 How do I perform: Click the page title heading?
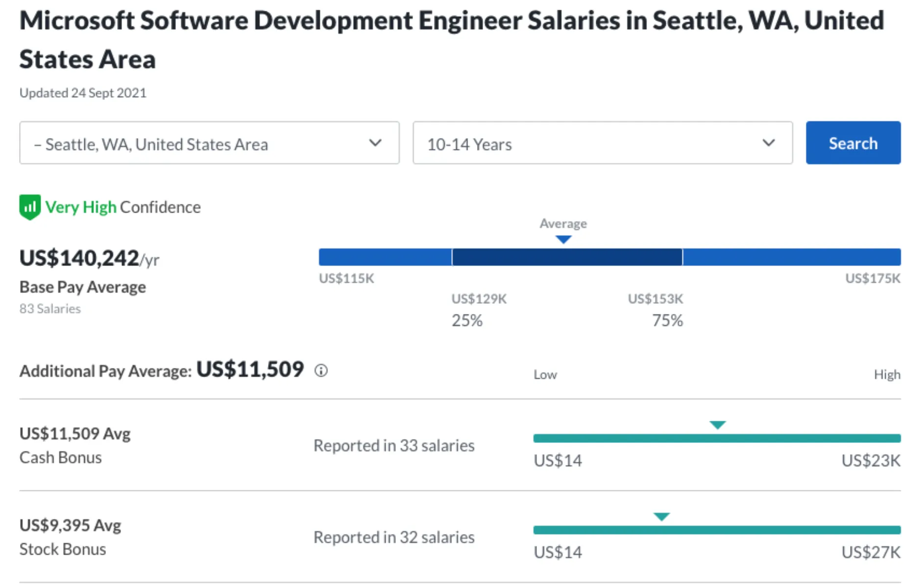(x=452, y=40)
